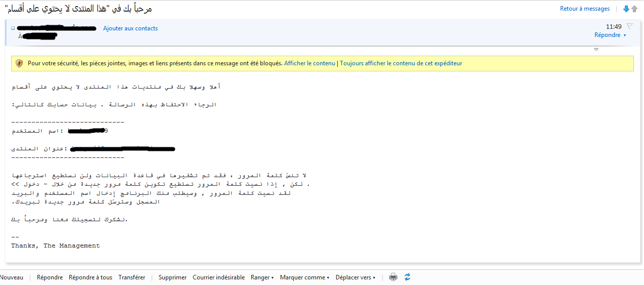Click Afficher le contenu link
This screenshot has height=285, width=644.
click(309, 63)
